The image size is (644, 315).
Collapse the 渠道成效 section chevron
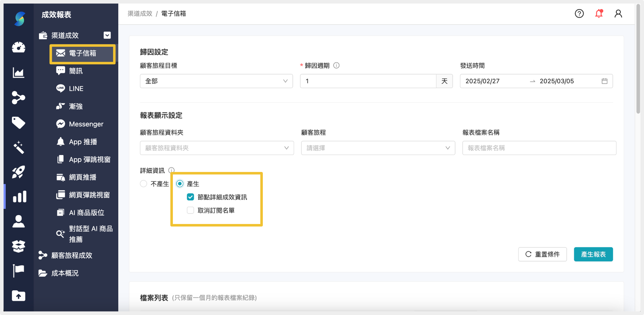click(107, 35)
